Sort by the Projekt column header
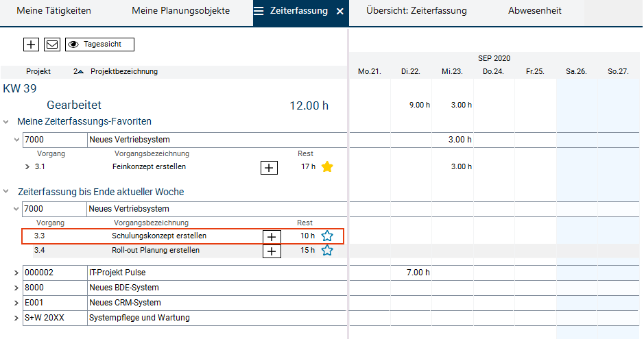Viewport: 644px width, 339px height. pyautogui.click(x=38, y=71)
